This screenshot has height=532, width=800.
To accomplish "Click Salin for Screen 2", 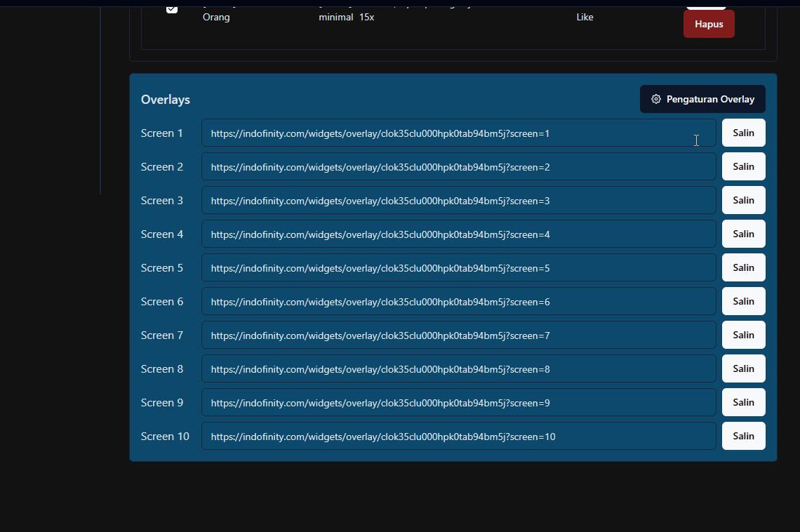I will pos(743,166).
